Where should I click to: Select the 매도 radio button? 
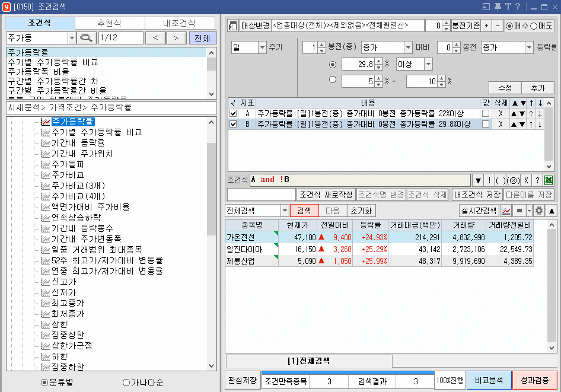tap(534, 26)
